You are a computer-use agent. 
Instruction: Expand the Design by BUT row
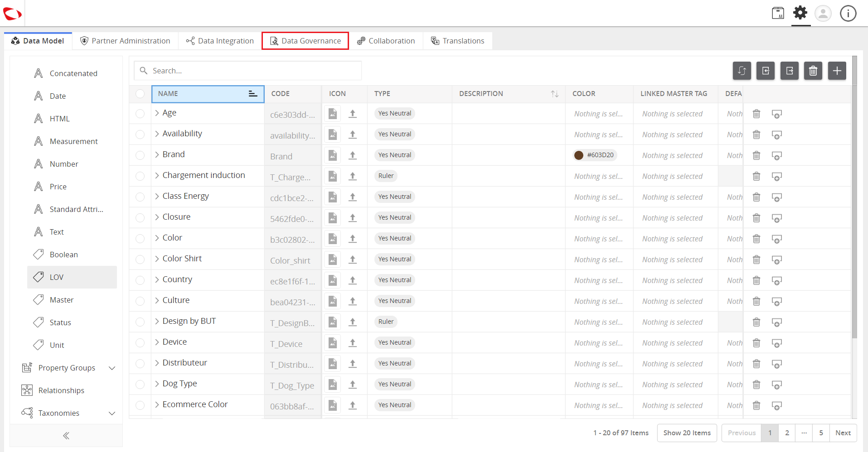pos(157,321)
